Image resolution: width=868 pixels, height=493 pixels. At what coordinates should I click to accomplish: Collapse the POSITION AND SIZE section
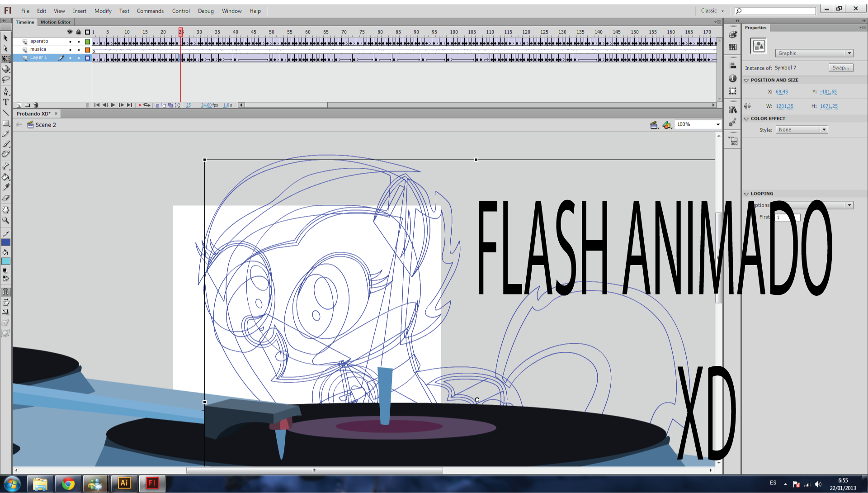pos(746,81)
